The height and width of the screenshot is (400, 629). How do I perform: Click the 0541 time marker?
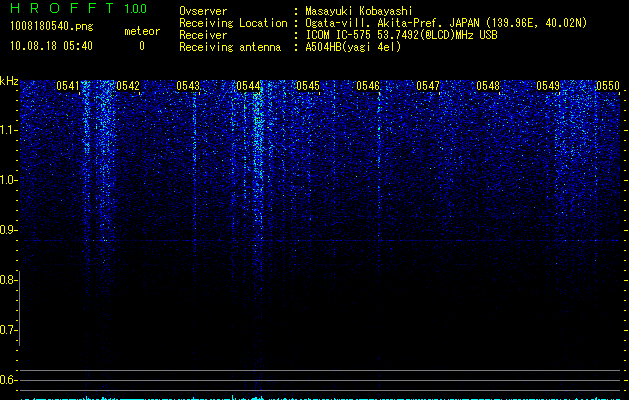pyautogui.click(x=67, y=86)
